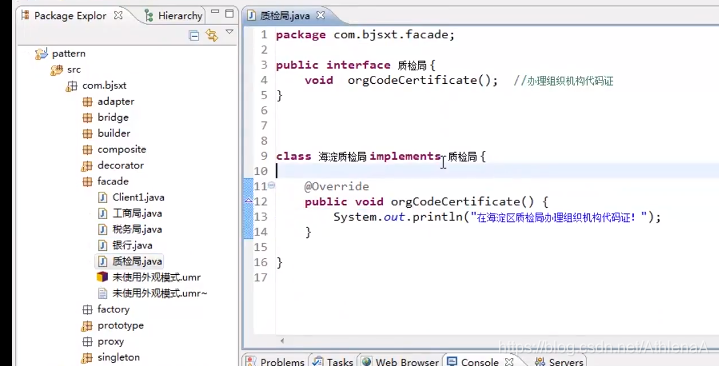
Task: Click the adapter package icon
Action: [87, 102]
